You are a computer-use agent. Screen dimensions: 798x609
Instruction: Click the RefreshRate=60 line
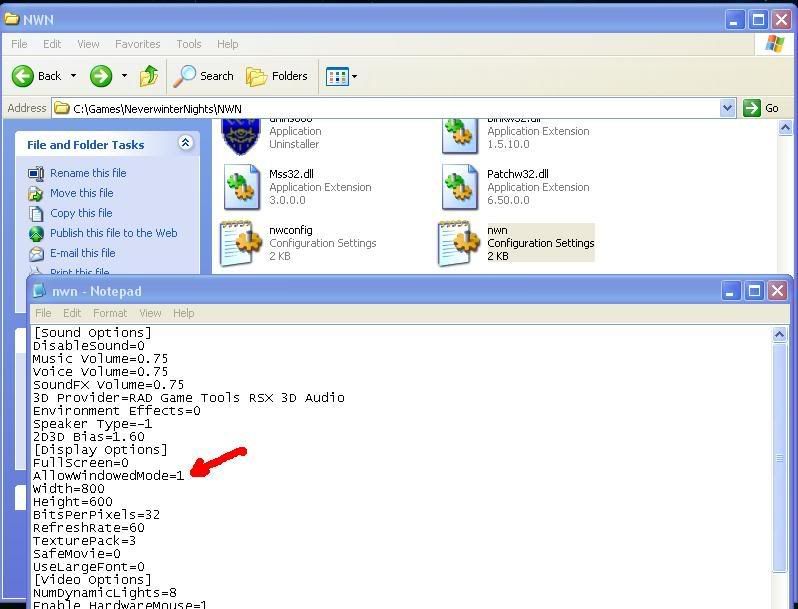[89, 528]
